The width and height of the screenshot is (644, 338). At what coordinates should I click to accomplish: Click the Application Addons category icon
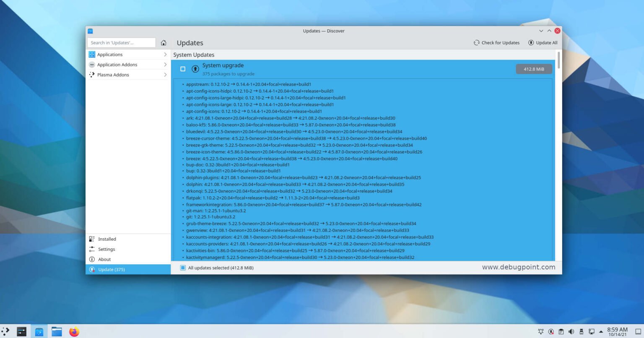point(92,65)
